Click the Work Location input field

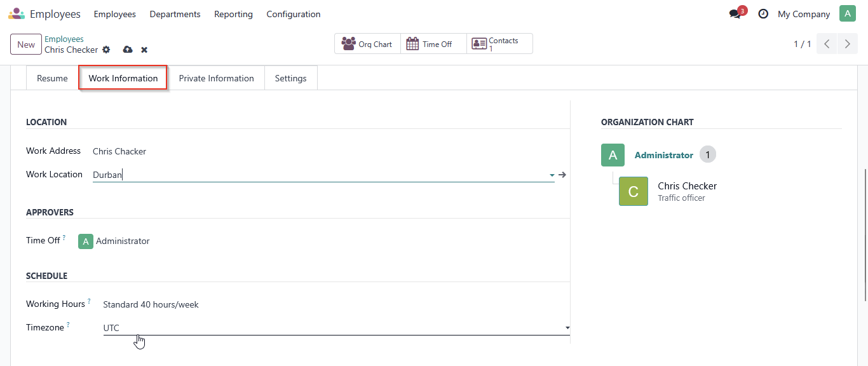point(320,175)
